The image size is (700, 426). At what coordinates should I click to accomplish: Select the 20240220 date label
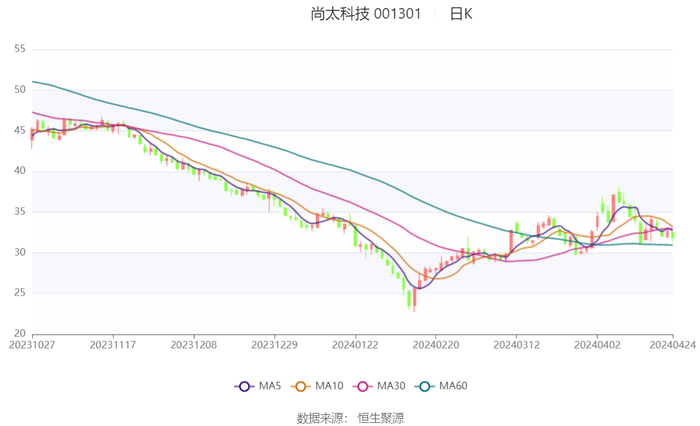pyautogui.click(x=435, y=343)
